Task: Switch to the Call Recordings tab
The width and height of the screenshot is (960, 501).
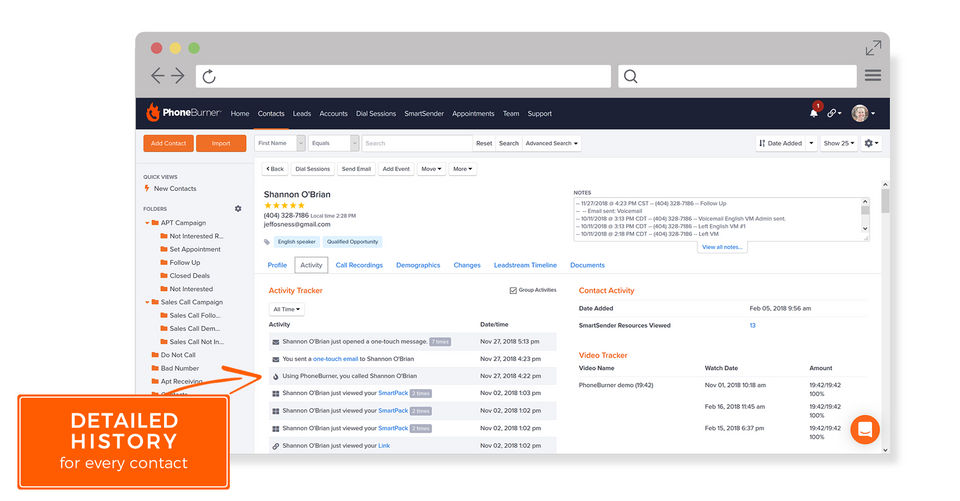Action: click(x=359, y=265)
